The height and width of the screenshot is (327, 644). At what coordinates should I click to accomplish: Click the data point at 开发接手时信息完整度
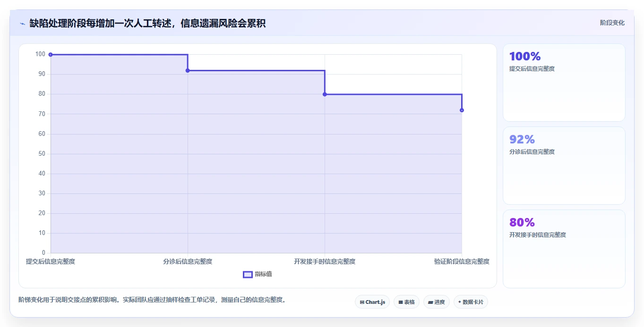325,94
